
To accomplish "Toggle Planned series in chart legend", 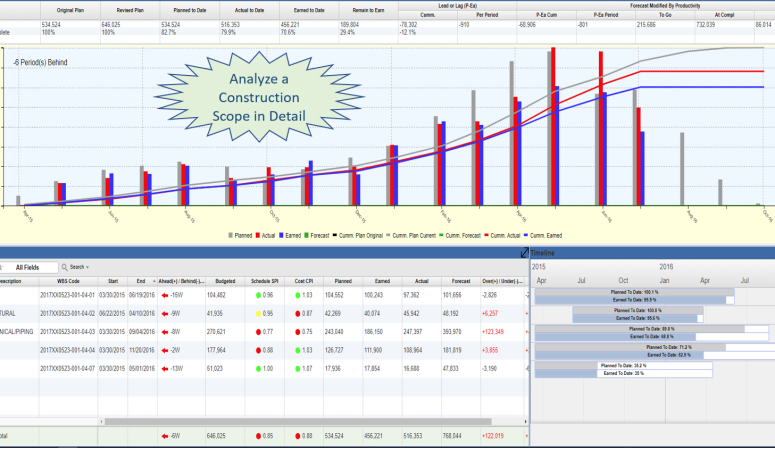I will tap(241, 234).
